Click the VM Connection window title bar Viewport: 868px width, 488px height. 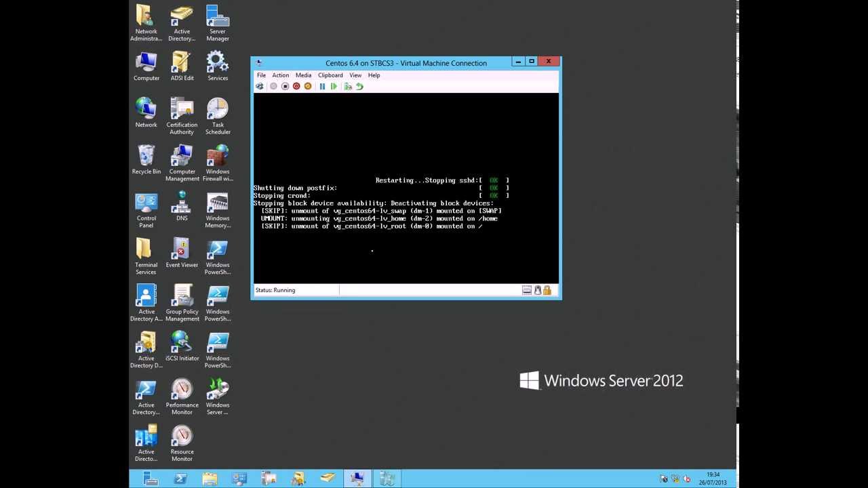tap(406, 63)
